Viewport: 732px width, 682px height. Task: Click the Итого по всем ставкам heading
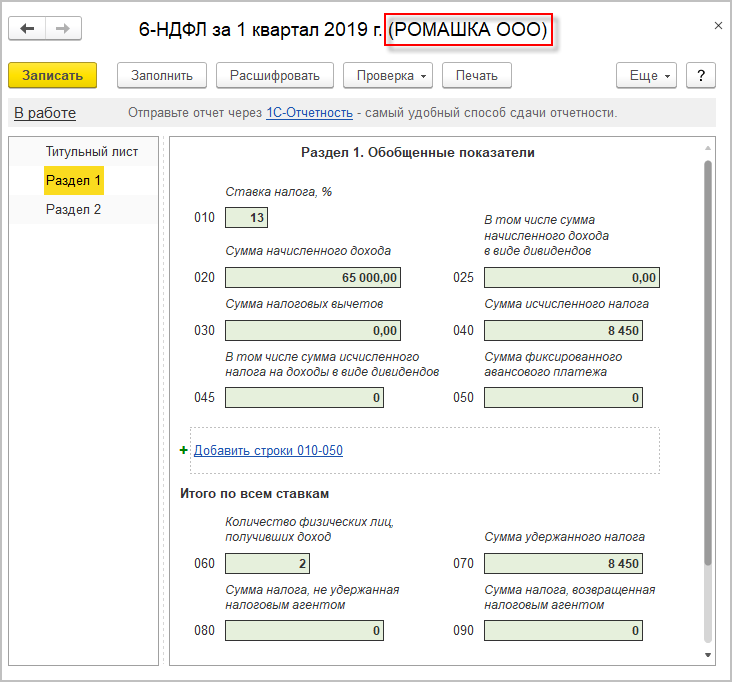click(254, 493)
